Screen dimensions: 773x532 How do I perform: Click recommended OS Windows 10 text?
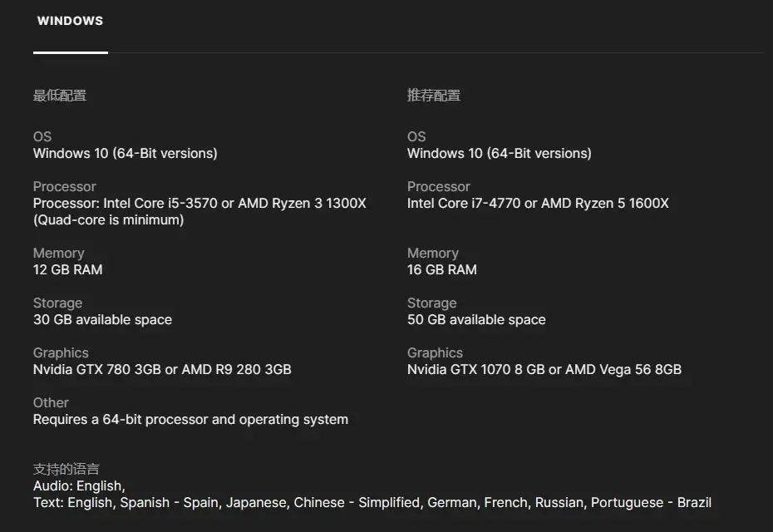point(499,153)
